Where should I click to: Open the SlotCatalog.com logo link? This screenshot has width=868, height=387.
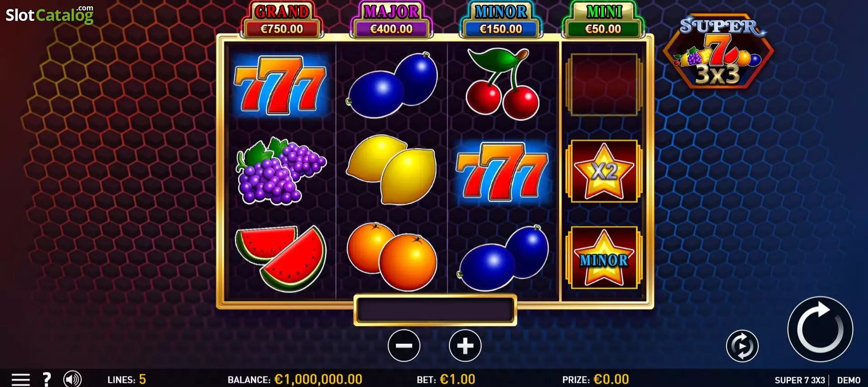tap(50, 15)
